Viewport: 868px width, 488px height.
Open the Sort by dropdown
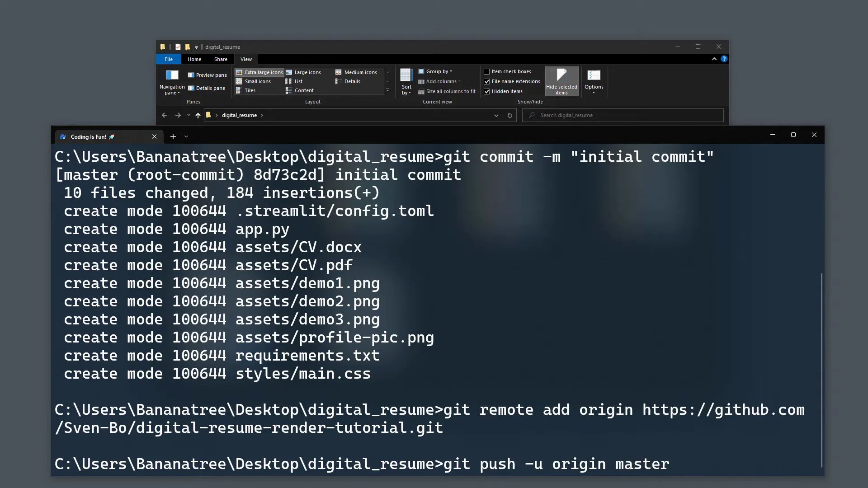pyautogui.click(x=406, y=82)
